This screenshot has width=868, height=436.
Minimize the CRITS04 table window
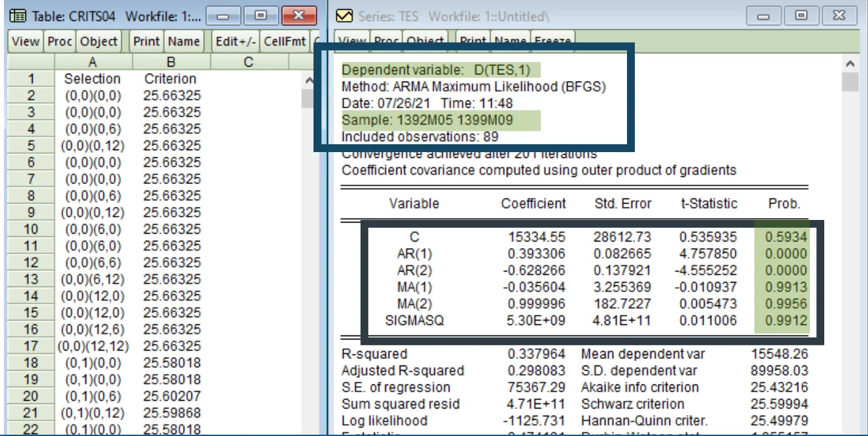(226, 16)
